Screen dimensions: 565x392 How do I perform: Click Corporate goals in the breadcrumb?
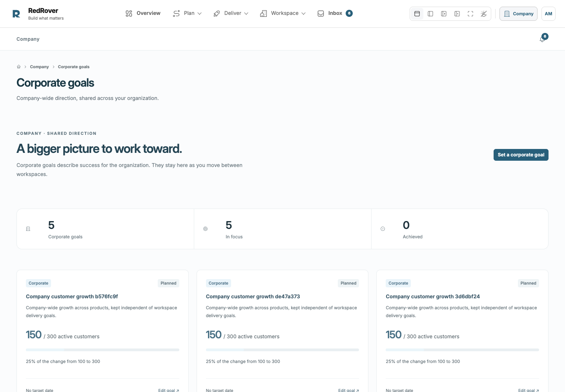tap(74, 67)
